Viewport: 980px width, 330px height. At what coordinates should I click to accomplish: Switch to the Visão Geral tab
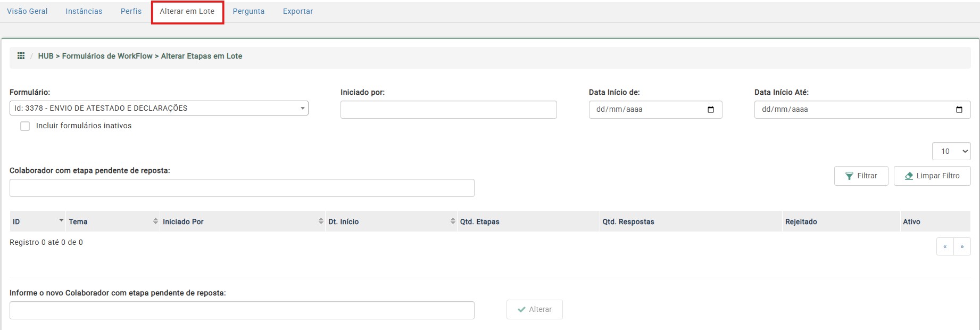[x=27, y=11]
